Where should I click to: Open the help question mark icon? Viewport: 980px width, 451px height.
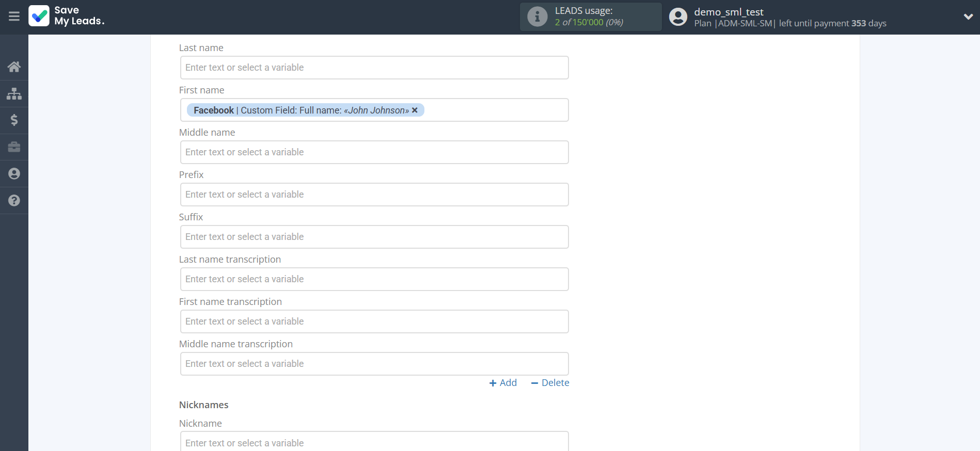tap(14, 201)
